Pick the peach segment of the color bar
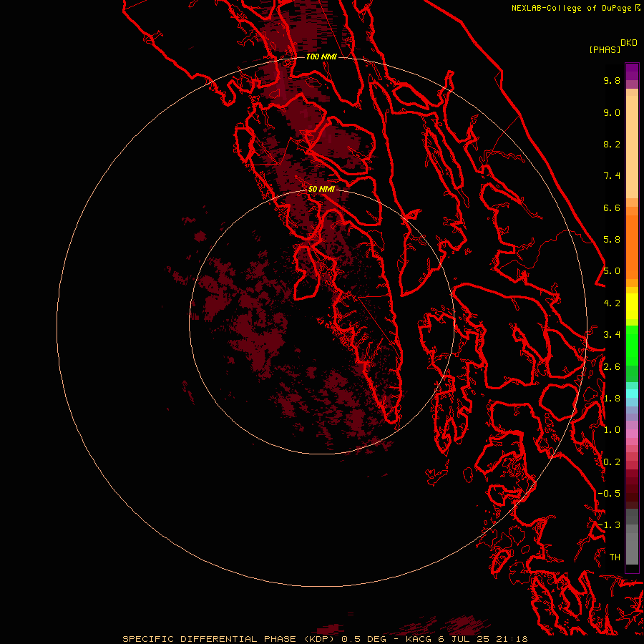 [632, 147]
